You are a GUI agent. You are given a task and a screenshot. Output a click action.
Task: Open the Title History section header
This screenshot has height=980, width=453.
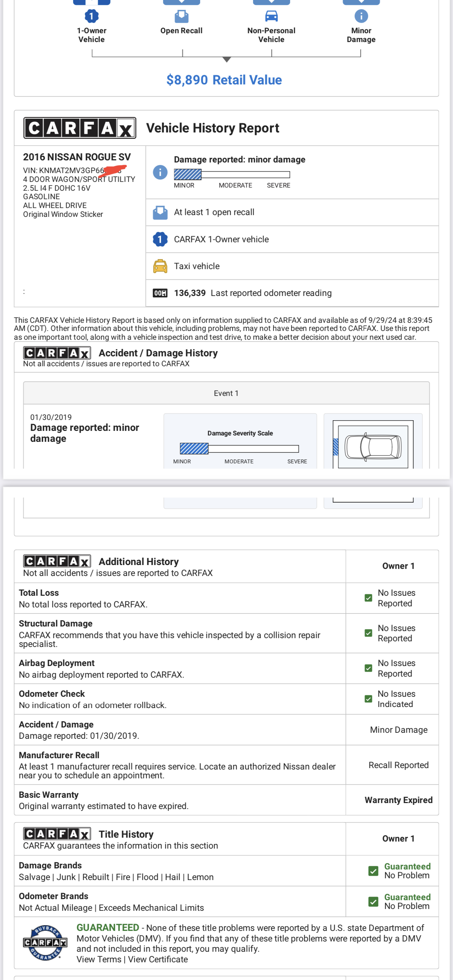coord(126,834)
